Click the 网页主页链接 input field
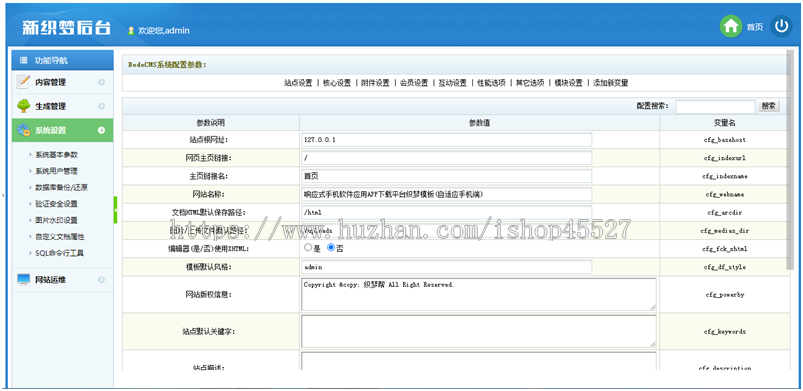 click(x=447, y=158)
